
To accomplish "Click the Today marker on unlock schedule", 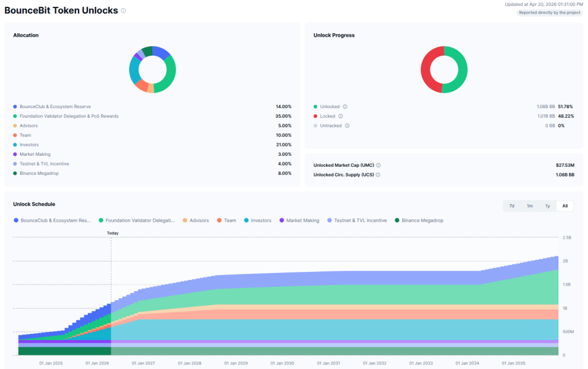I will tap(113, 233).
